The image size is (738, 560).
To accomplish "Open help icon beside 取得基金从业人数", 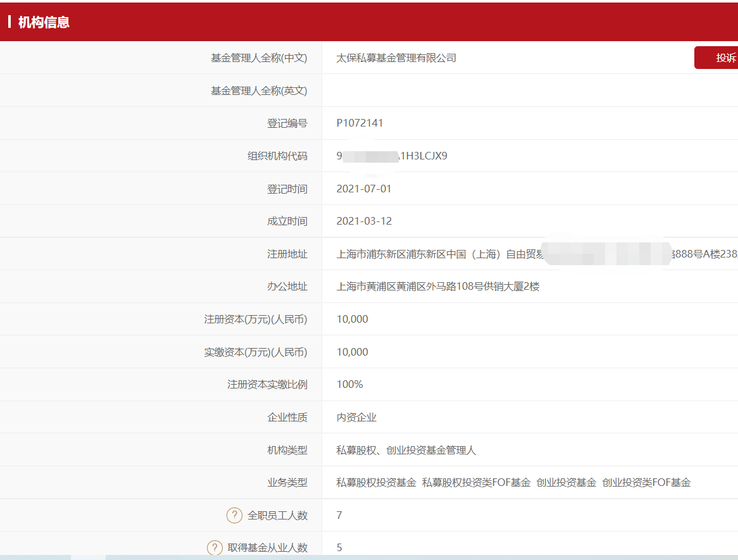I will (x=215, y=548).
